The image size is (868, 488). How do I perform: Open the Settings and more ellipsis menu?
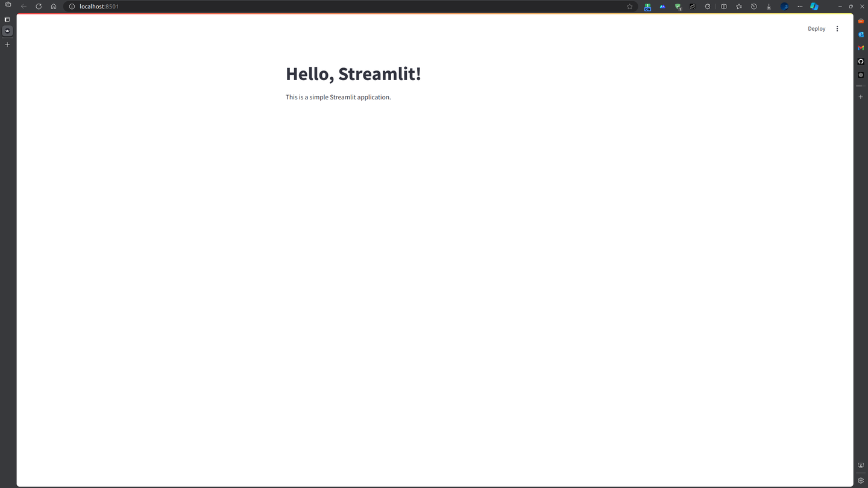tap(800, 6)
